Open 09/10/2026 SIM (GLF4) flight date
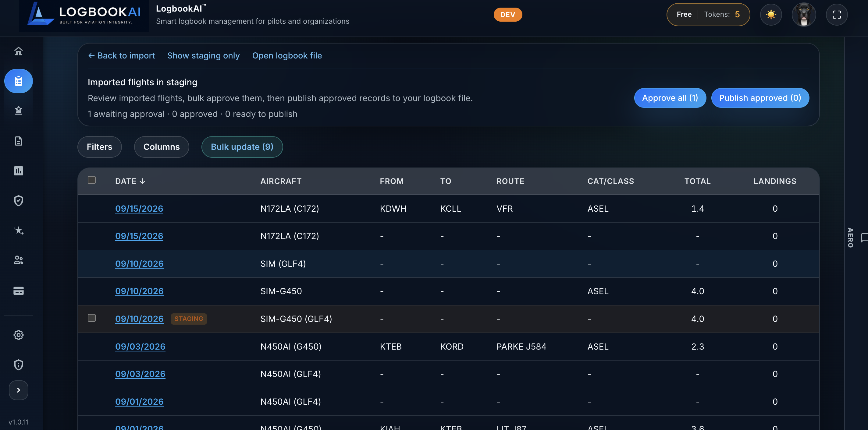Screen dimensions: 868x430 click(x=139, y=264)
